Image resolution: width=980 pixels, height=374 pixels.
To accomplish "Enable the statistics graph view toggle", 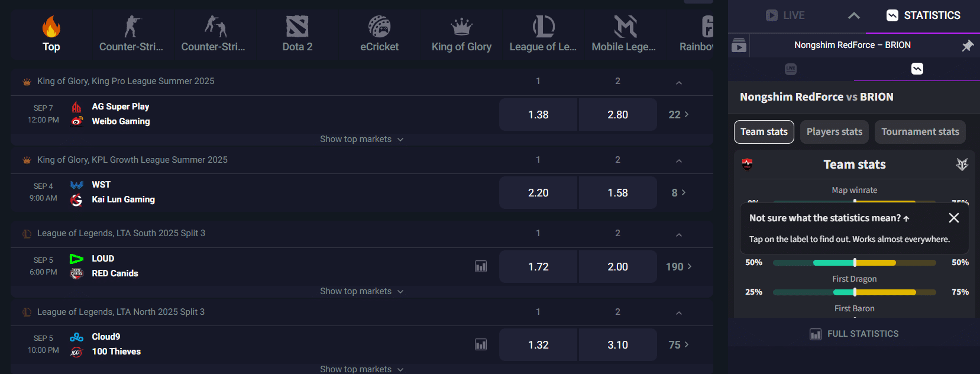I will coord(917,69).
